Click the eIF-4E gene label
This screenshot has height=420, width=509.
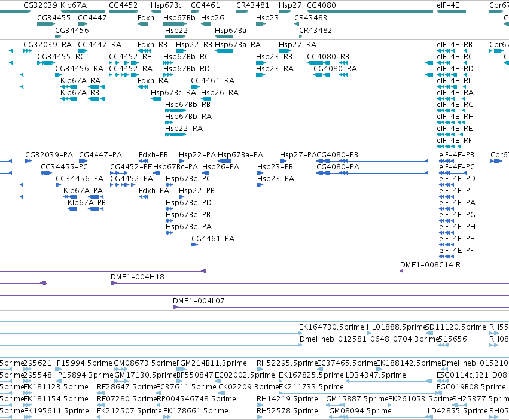tap(448, 5)
